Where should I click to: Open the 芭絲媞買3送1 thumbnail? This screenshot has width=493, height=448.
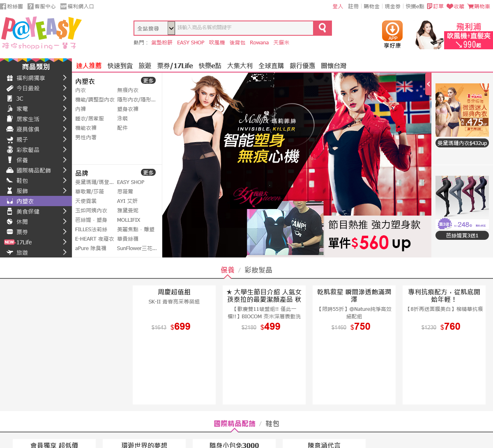pyautogui.click(x=462, y=207)
